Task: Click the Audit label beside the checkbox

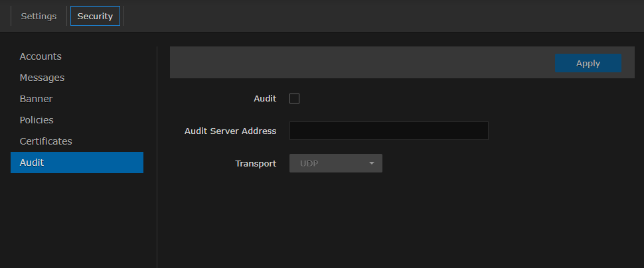Action: pos(265,99)
